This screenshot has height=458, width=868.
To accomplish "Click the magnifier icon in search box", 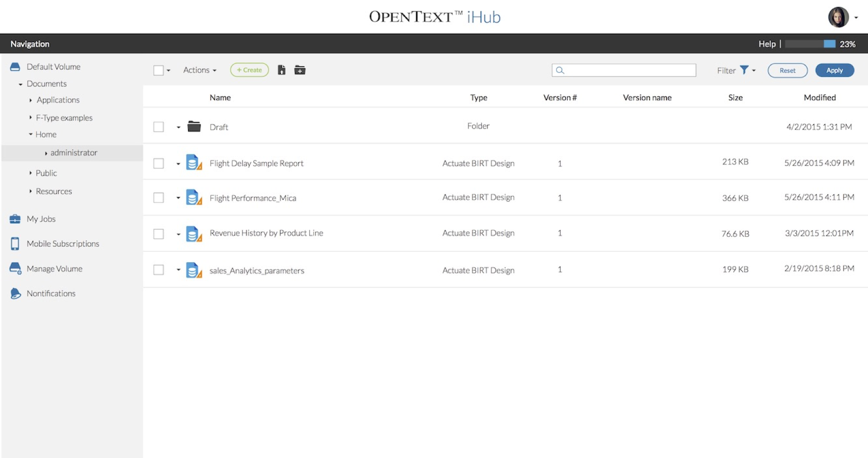I will point(560,70).
